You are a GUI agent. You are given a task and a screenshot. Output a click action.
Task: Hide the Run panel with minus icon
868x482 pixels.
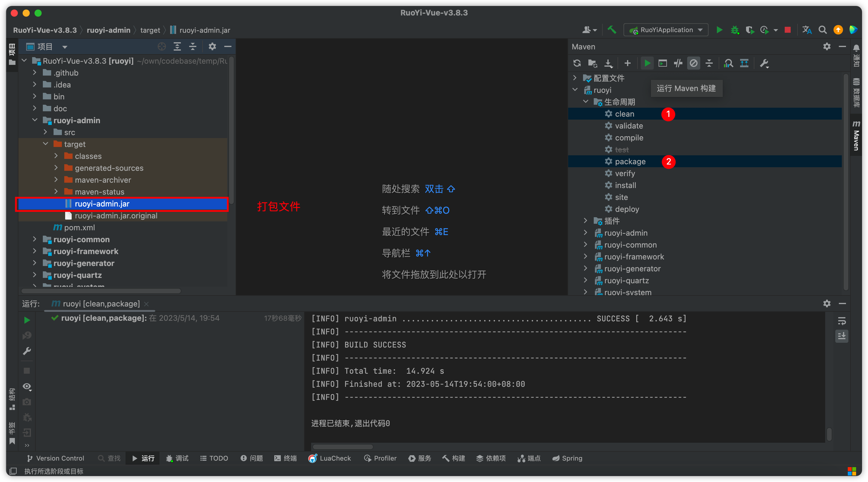pyautogui.click(x=842, y=303)
